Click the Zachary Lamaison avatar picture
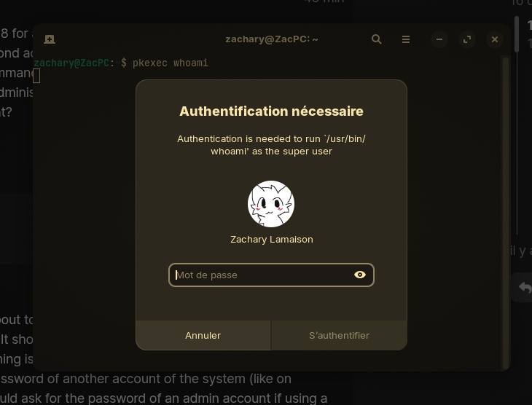Image resolution: width=532 pixels, height=405 pixels. pos(271,204)
